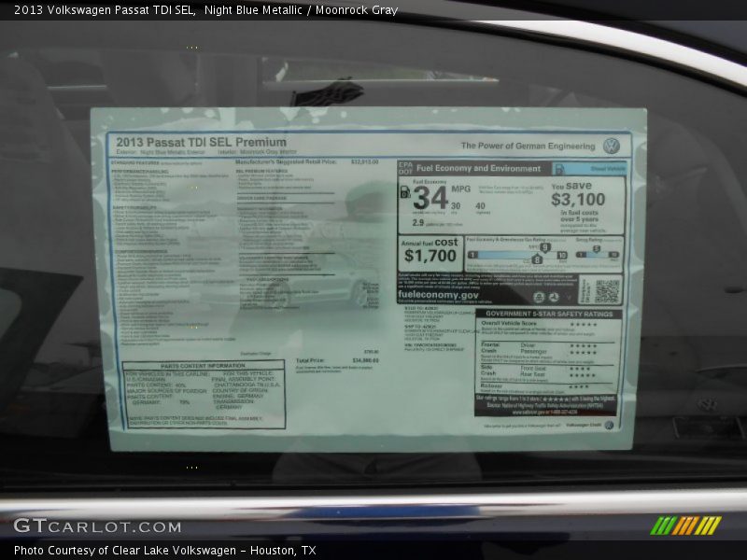Image resolution: width=747 pixels, height=560 pixels.
Task: Click the fueleconomy.gov link
Action: [438, 294]
